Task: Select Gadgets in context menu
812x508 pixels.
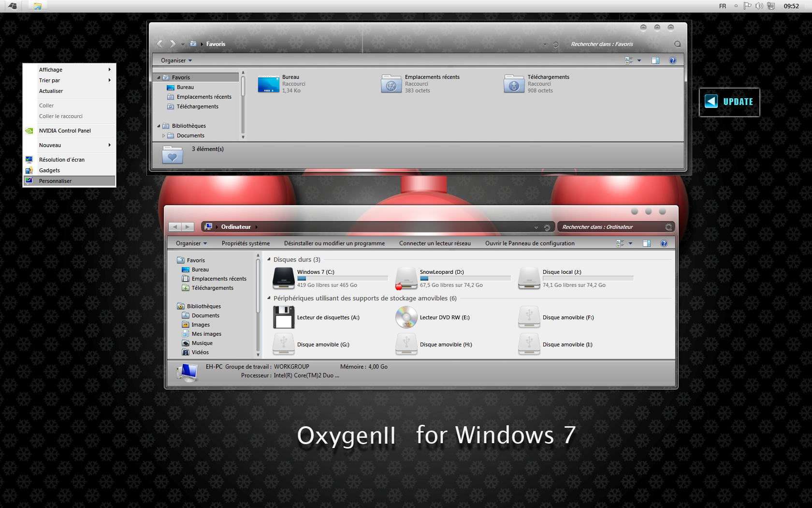Action: [x=69, y=170]
